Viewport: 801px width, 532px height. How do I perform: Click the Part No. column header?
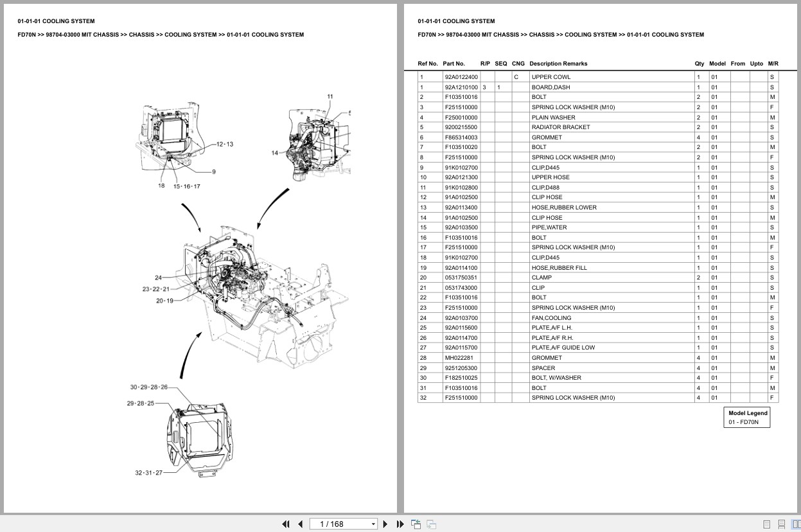453,64
